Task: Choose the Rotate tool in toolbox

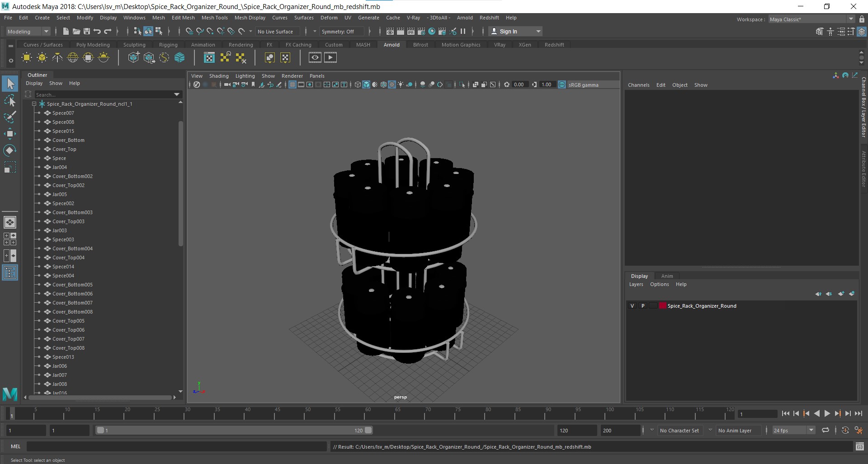Action: coord(10,150)
